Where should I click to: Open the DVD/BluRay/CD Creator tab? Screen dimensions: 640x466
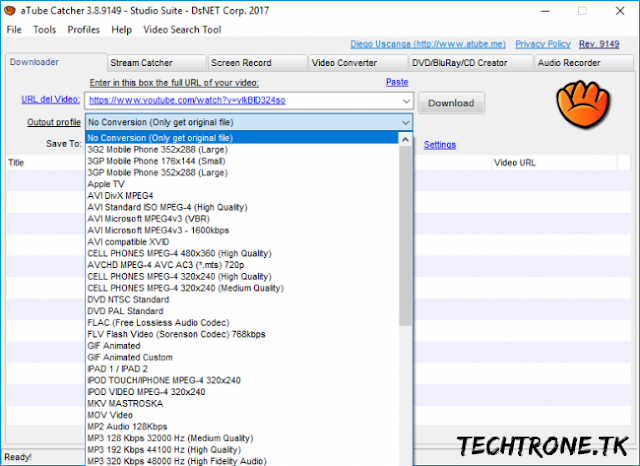tap(471, 63)
